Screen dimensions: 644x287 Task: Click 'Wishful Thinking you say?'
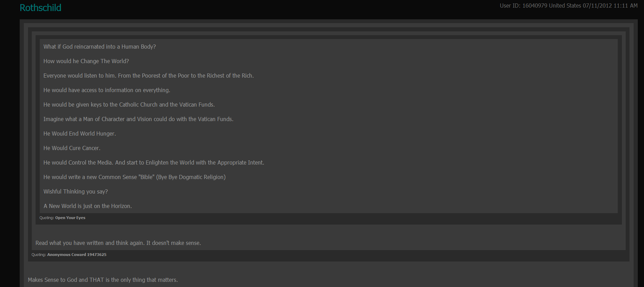point(76,191)
